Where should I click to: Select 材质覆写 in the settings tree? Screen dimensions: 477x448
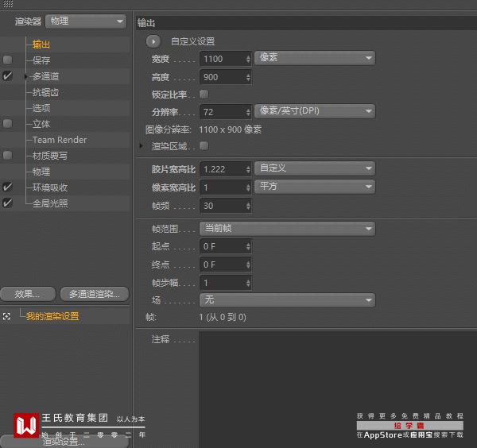[x=50, y=156]
